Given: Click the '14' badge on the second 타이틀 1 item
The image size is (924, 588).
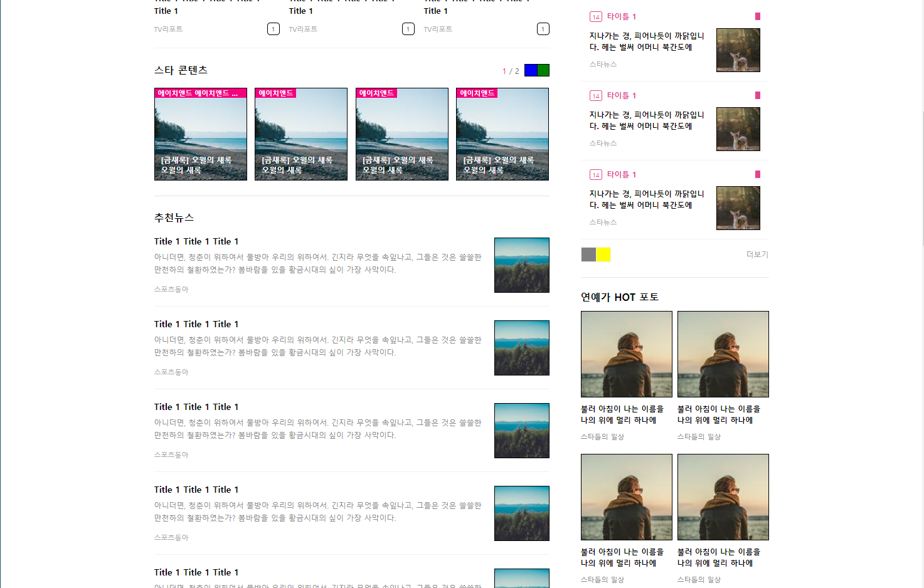Looking at the screenshot, I should (x=596, y=96).
